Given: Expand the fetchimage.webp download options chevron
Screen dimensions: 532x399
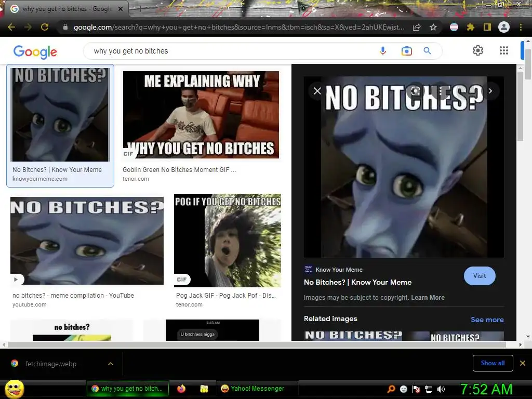Looking at the screenshot, I should (110, 364).
